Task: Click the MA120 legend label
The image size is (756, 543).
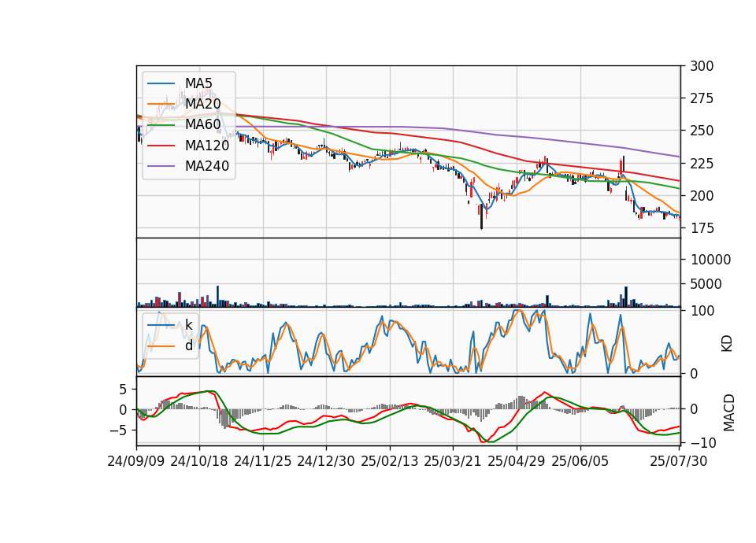Action: point(207,145)
